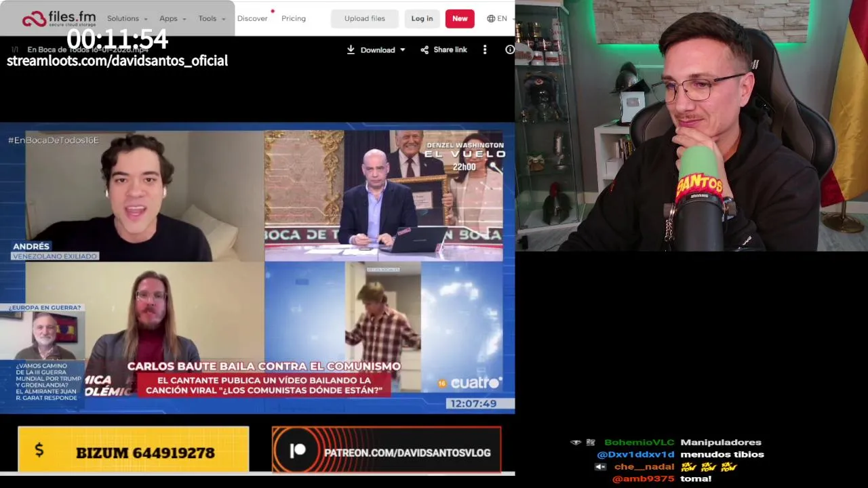Click the info icon in the toolbar
This screenshot has height=488, width=868.
coord(509,49)
